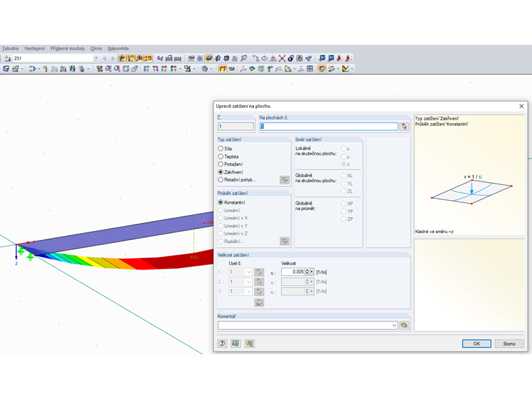Open help icon in dialog bottom left
Image resolution: width=532 pixels, height=399 pixels.
222,344
